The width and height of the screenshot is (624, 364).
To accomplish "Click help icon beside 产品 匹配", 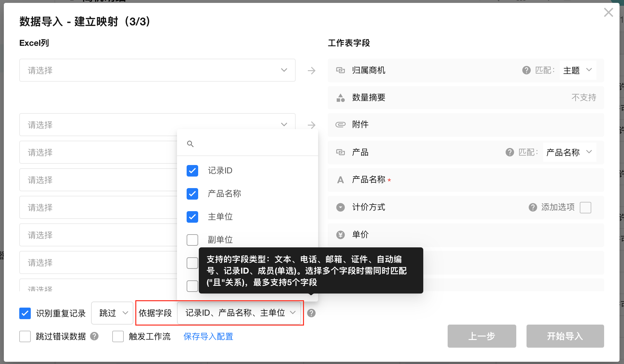I will tap(510, 152).
